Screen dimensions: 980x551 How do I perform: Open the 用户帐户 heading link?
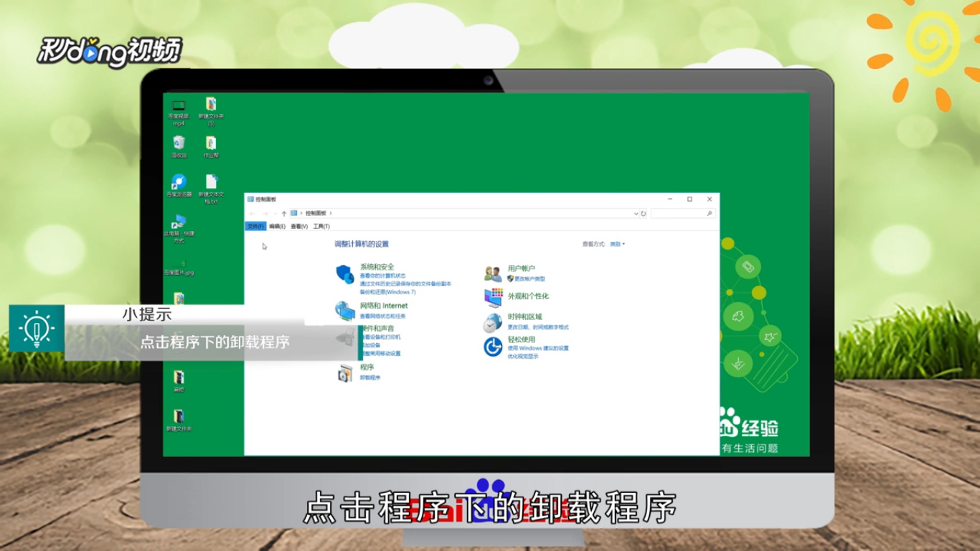pyautogui.click(x=522, y=268)
